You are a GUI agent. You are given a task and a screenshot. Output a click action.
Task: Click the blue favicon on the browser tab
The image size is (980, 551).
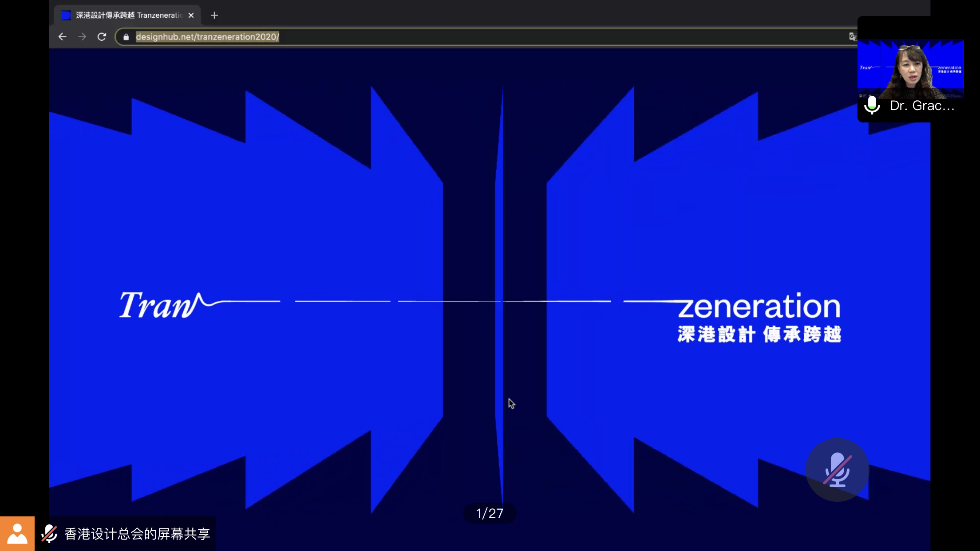click(x=66, y=16)
